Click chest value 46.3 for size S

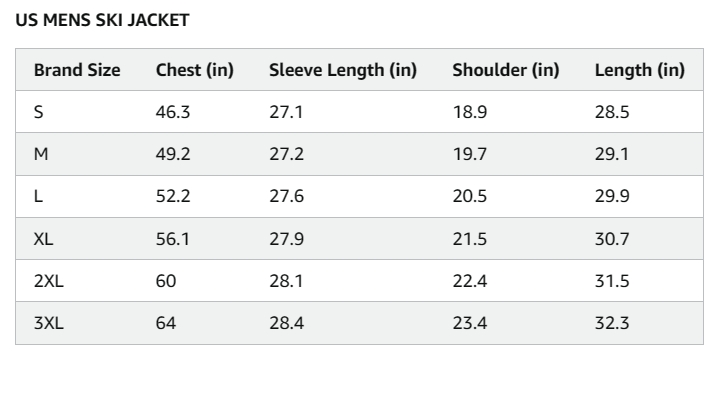(172, 112)
